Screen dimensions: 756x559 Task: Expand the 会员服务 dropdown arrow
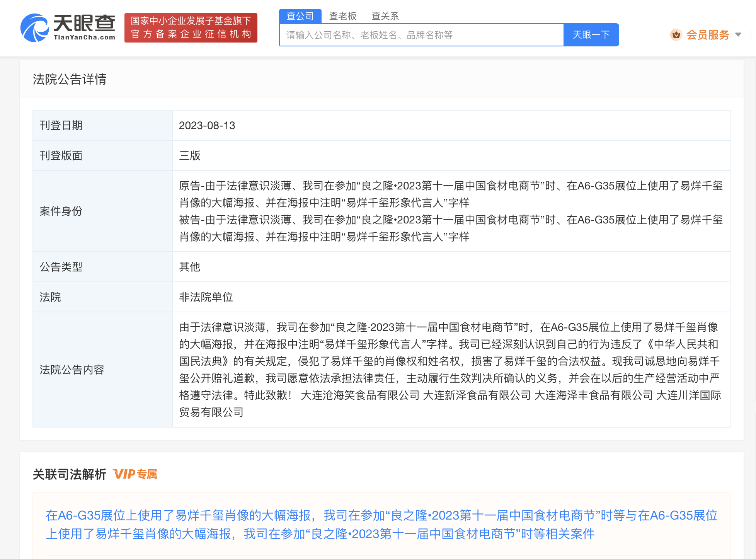738,35
